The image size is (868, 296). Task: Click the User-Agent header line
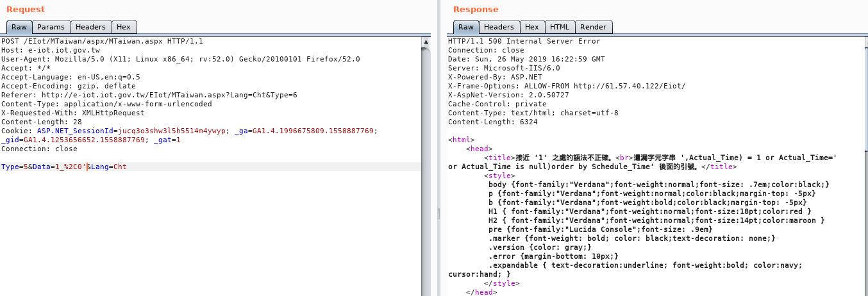(x=181, y=59)
